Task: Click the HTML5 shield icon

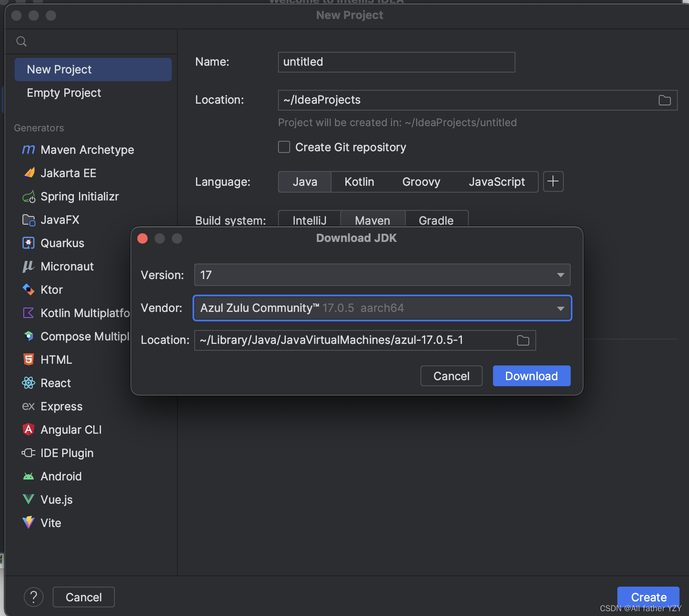Action: pos(28,360)
